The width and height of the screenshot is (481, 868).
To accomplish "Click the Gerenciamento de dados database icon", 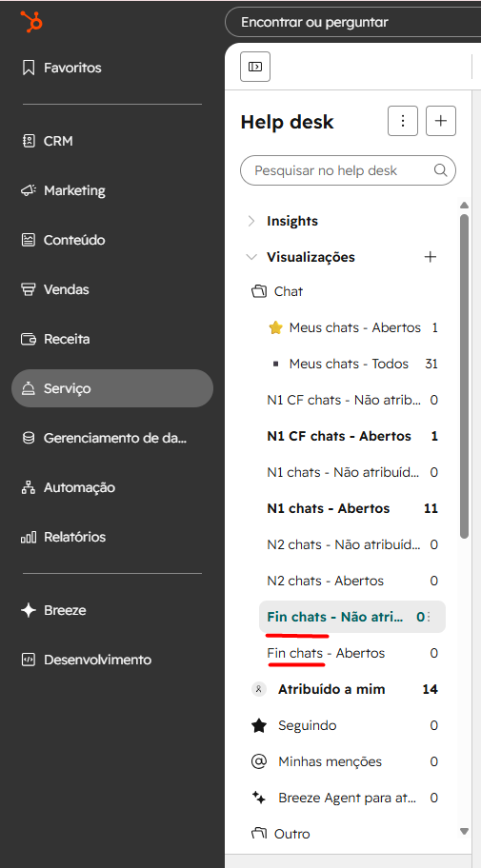I will (29, 438).
